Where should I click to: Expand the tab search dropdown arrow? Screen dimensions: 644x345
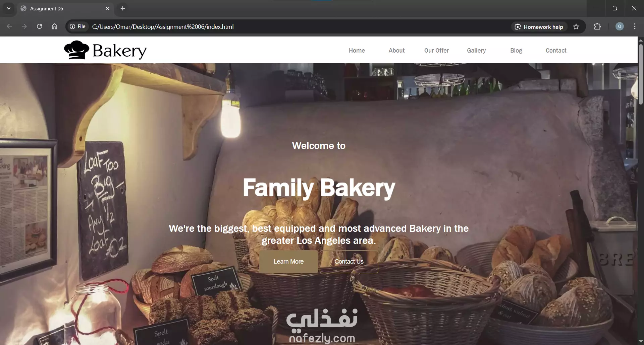pyautogui.click(x=9, y=8)
